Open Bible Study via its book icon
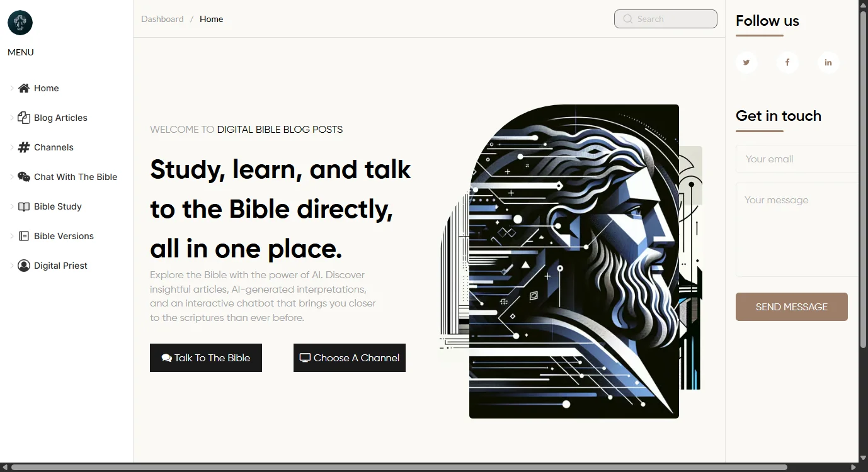This screenshot has width=868, height=472. click(x=24, y=206)
